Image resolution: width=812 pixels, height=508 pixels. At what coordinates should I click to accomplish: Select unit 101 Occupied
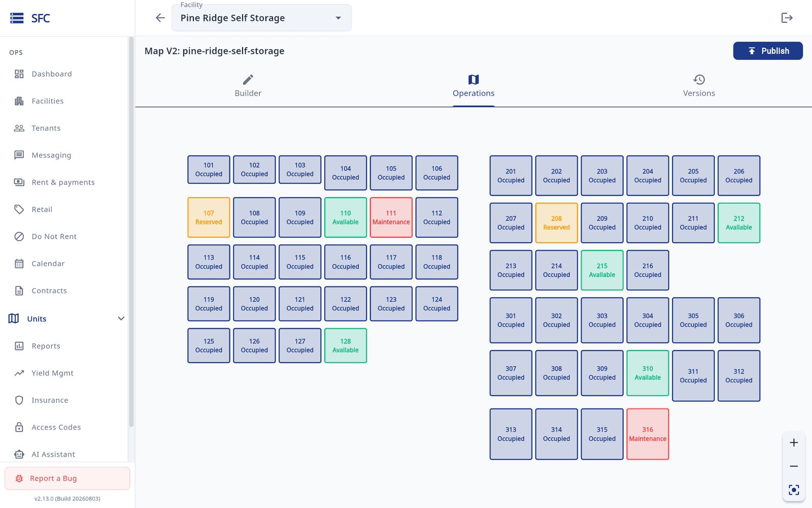click(209, 170)
